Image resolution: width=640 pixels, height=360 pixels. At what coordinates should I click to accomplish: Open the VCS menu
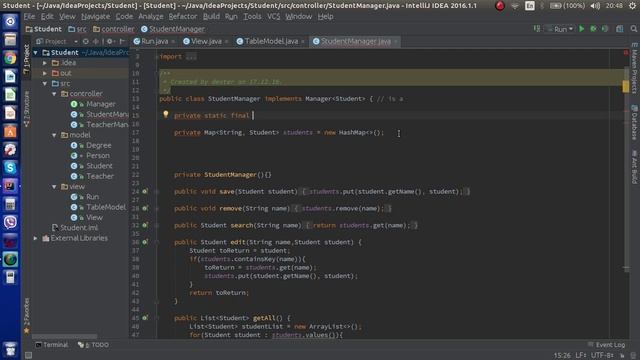273,16
